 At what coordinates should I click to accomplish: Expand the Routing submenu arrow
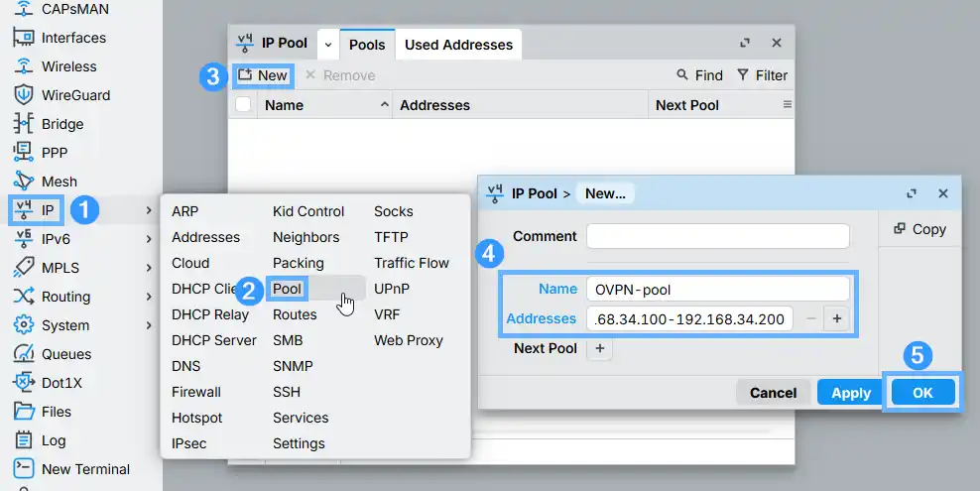tap(149, 297)
